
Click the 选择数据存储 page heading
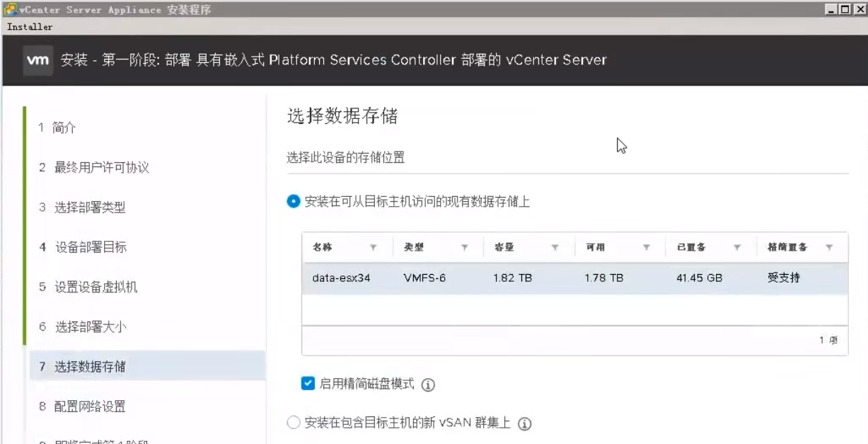point(342,117)
